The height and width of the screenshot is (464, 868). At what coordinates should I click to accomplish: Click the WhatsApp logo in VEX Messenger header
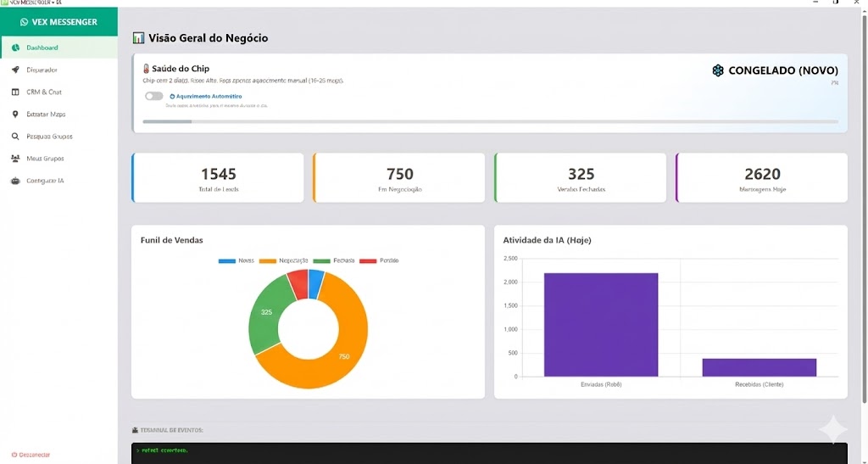[x=25, y=21]
